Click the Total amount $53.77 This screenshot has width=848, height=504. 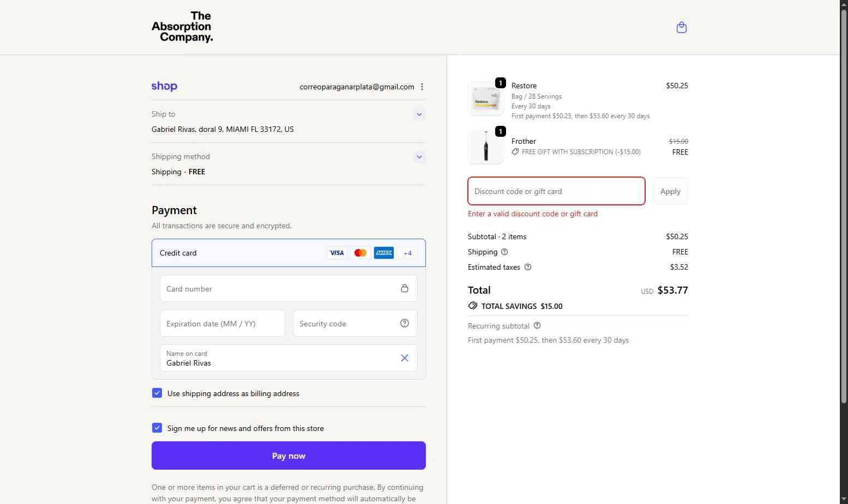pyautogui.click(x=672, y=290)
